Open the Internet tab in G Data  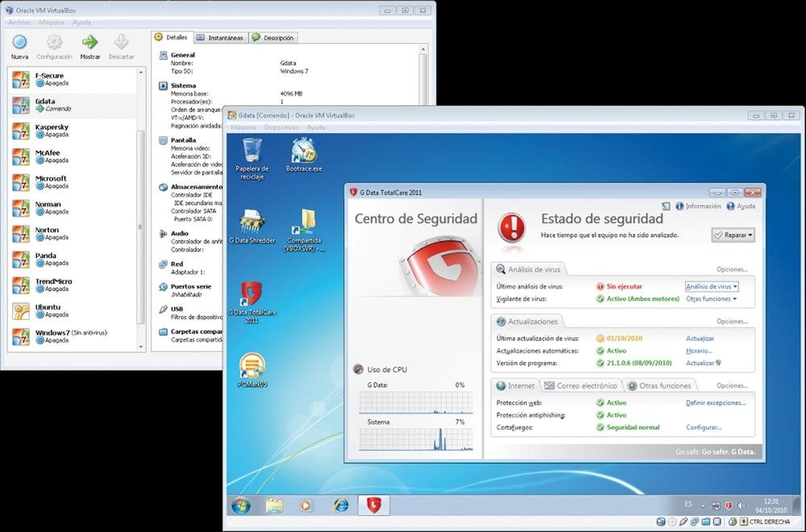pos(516,385)
